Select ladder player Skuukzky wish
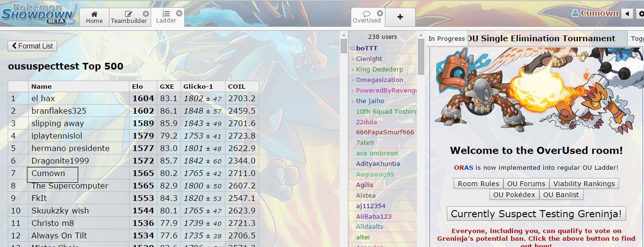644x247 pixels. click(60, 211)
